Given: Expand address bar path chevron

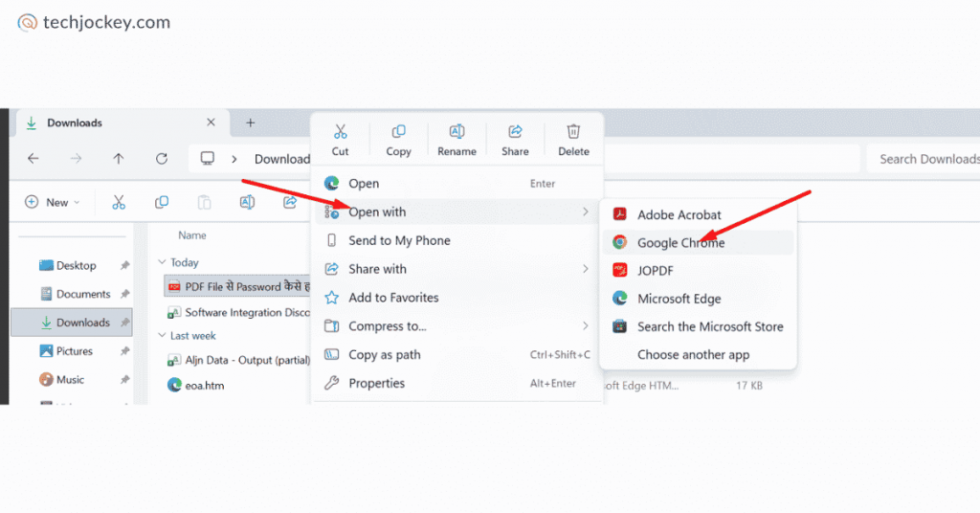Looking at the screenshot, I should tap(234, 159).
